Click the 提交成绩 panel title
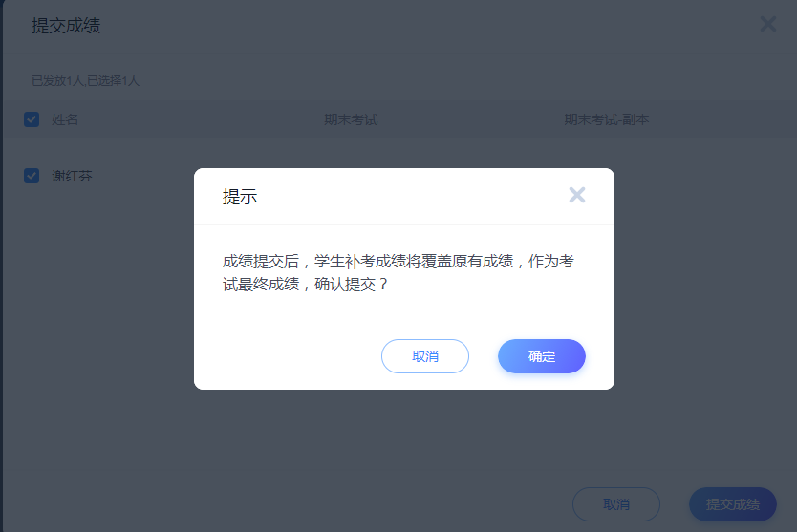The width and height of the screenshot is (797, 532). 66,26
